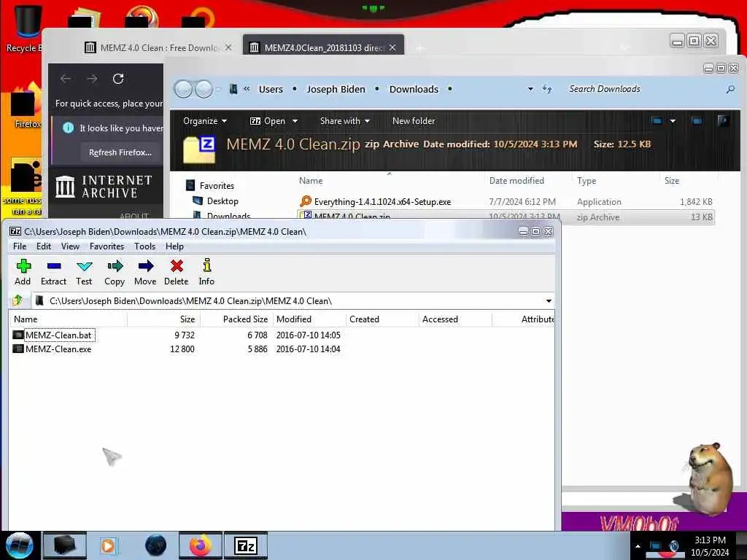Click the Explorer search magnifier icon

pyautogui.click(x=729, y=89)
